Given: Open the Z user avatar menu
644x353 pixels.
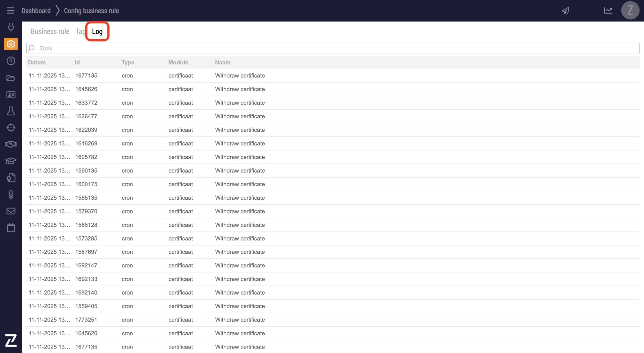Looking at the screenshot, I should (630, 11).
